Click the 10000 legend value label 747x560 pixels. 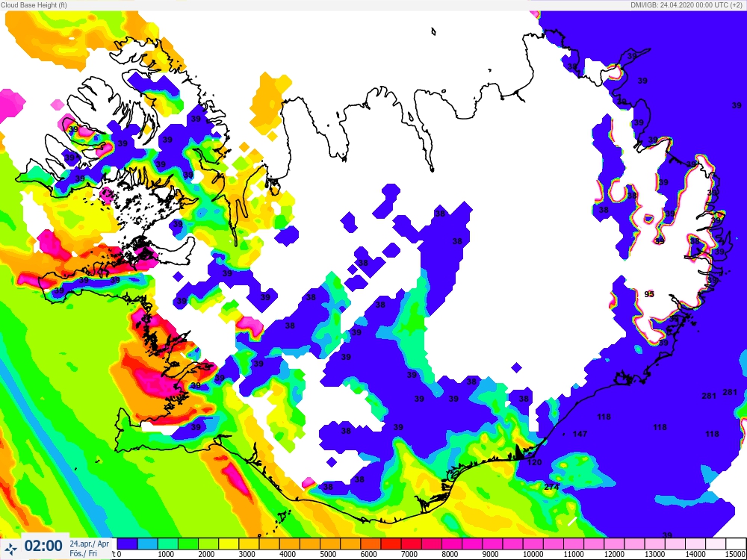pos(533,554)
